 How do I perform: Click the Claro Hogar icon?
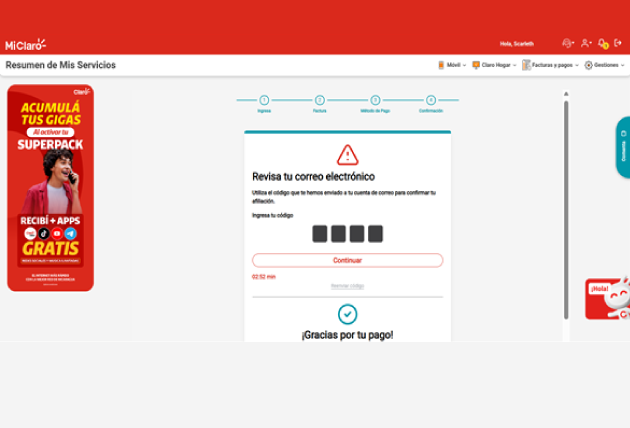click(476, 65)
